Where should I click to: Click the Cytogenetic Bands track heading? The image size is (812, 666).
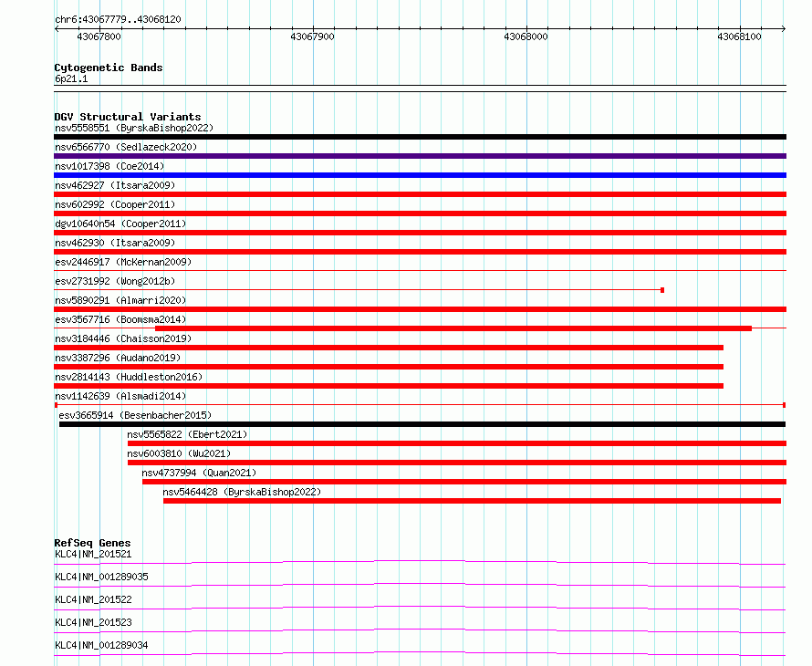pyautogui.click(x=109, y=68)
